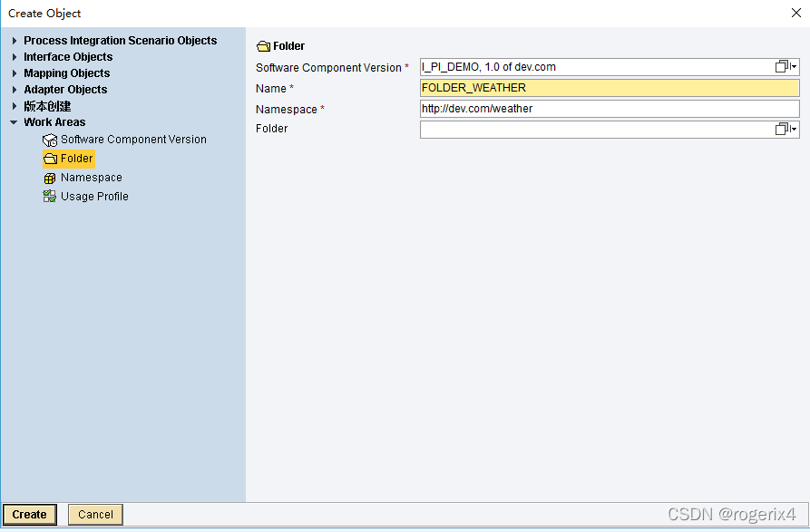The height and width of the screenshot is (532, 810).
Task: Click the Usage Profile icon
Action: [50, 197]
